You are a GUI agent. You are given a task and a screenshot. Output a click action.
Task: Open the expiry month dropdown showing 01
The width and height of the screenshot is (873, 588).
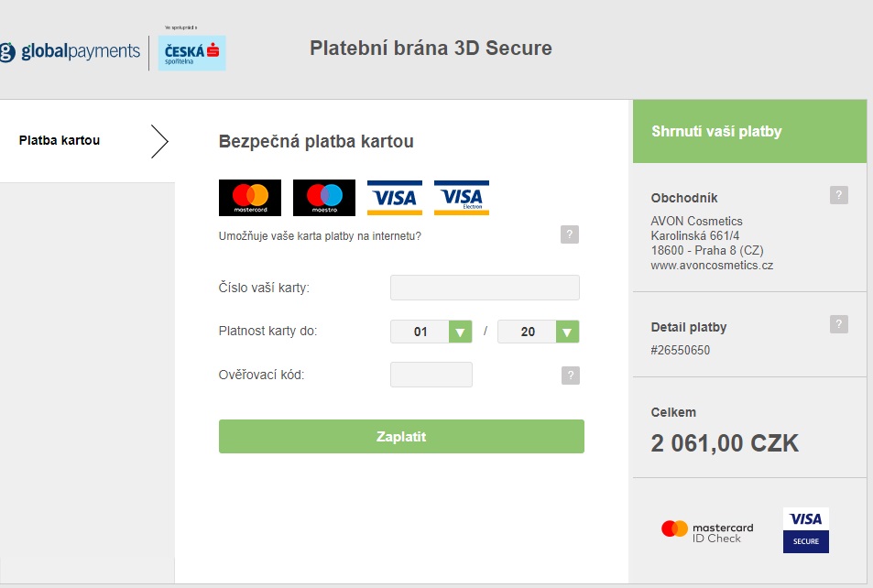431,332
